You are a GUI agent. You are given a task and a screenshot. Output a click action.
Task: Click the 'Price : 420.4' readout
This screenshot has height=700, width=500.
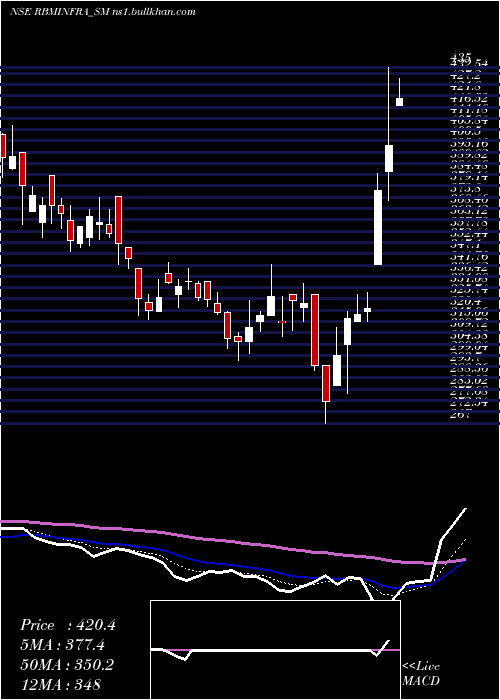pyautogui.click(x=68, y=625)
